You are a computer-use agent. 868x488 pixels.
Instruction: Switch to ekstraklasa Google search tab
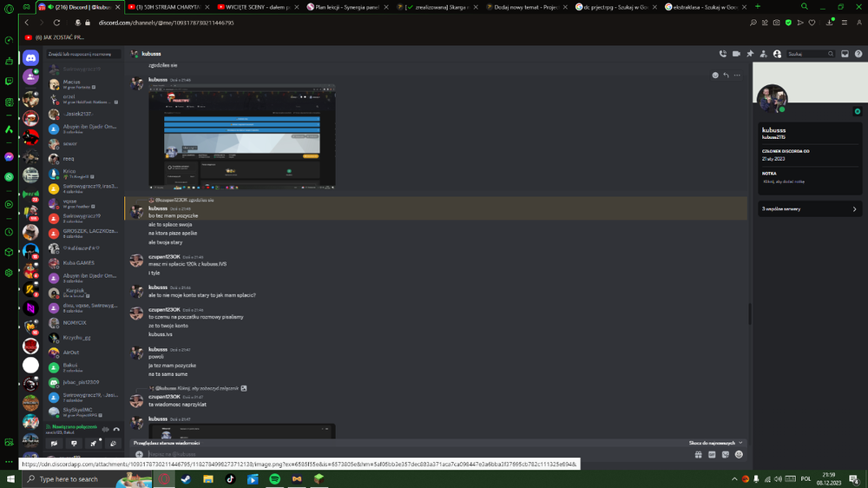[705, 7]
